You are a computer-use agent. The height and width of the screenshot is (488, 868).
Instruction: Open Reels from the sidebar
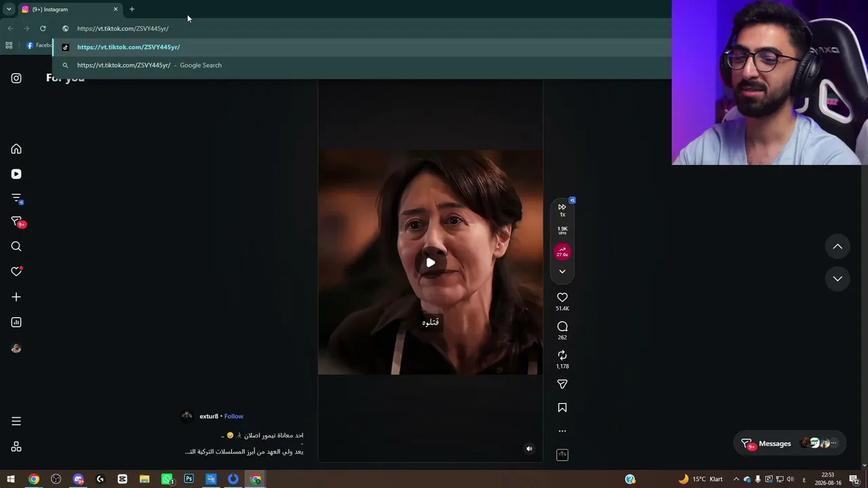16,174
